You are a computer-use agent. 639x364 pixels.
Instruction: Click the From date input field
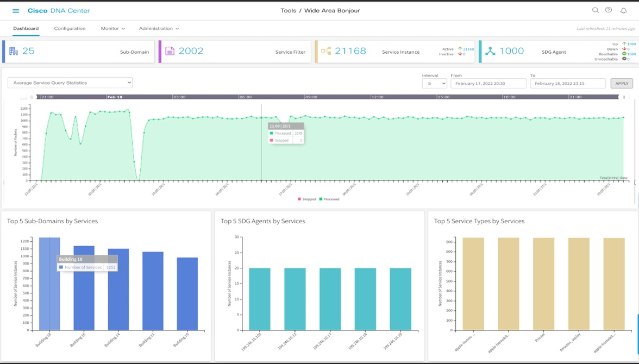click(x=488, y=83)
